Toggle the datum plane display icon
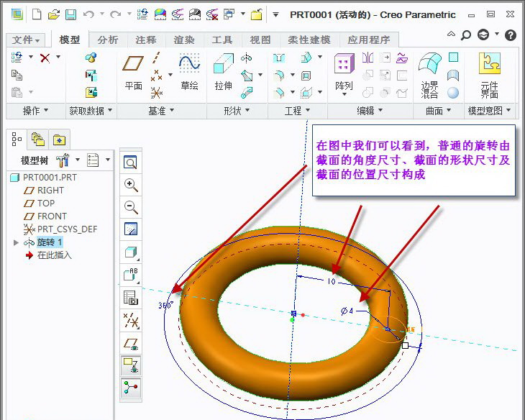 (131, 343)
